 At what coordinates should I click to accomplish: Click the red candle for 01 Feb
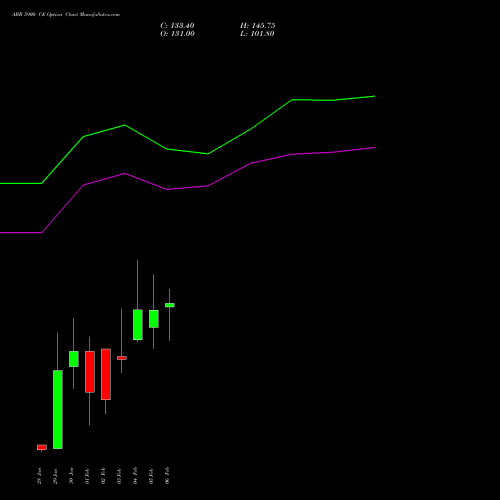click(90, 372)
